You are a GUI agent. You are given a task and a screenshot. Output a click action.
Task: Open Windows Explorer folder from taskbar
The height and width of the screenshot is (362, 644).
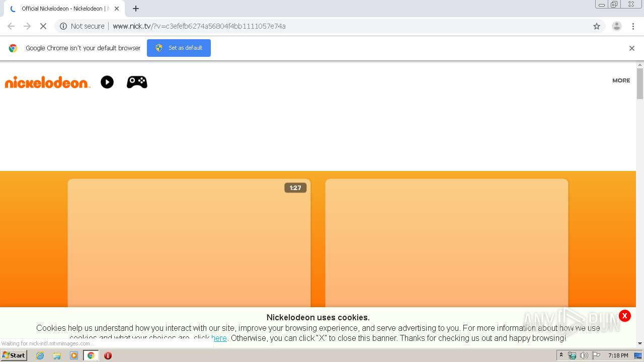[57, 355]
